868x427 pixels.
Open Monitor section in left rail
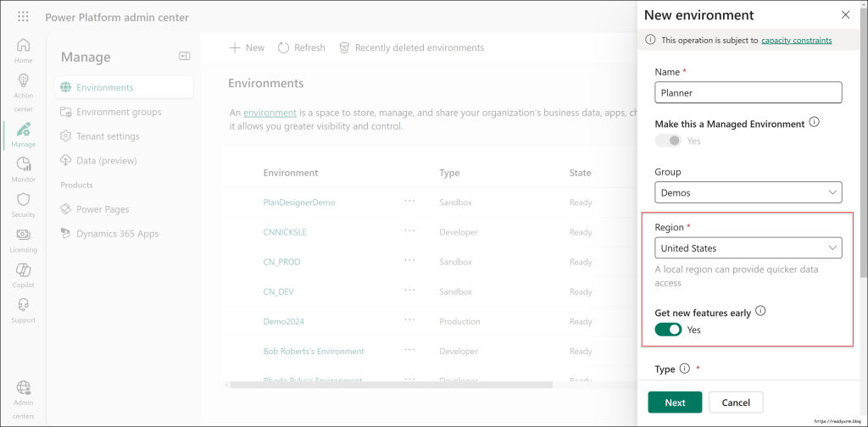pos(23,169)
